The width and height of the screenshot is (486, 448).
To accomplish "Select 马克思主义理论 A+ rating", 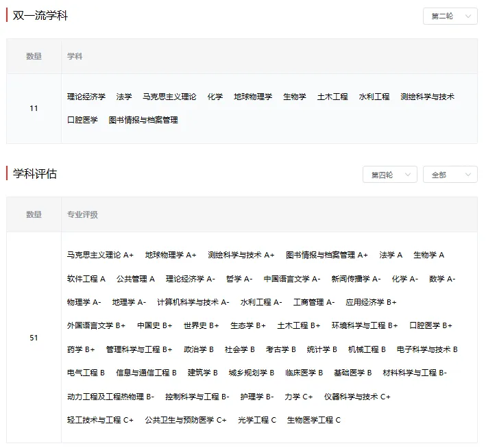I will point(100,255).
